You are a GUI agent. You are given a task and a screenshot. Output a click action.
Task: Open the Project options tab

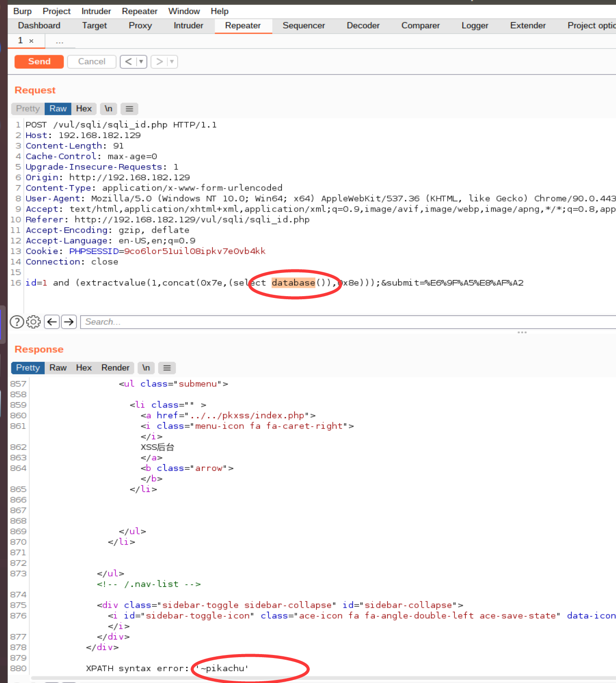point(591,25)
